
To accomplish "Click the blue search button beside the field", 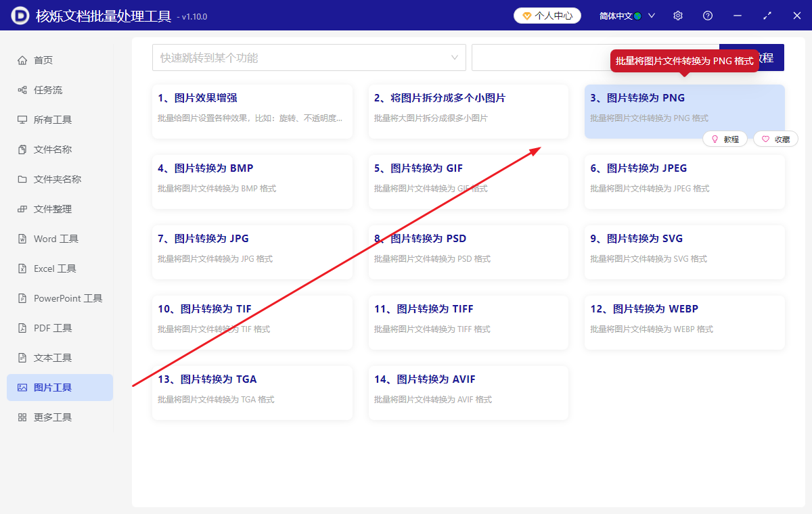I will [x=751, y=57].
